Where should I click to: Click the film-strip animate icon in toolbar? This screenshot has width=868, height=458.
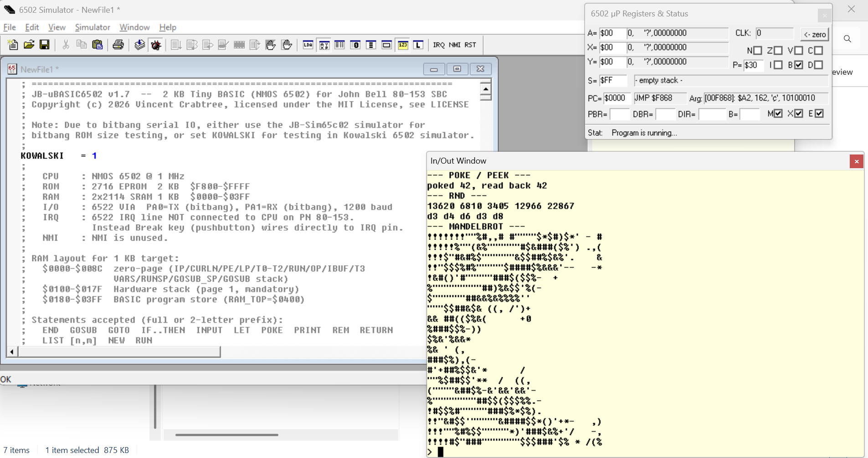[x=239, y=45]
